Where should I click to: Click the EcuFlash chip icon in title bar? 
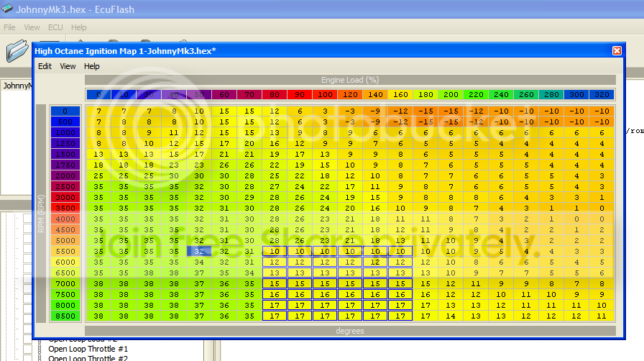7,8
